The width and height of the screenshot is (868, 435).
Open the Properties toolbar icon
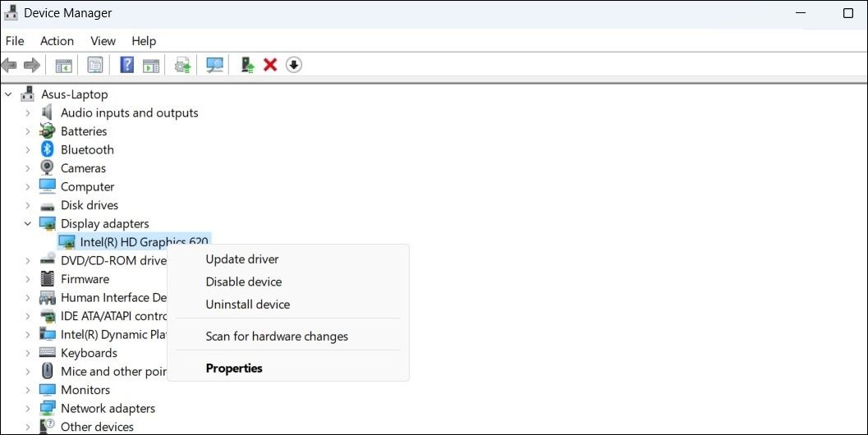[95, 66]
